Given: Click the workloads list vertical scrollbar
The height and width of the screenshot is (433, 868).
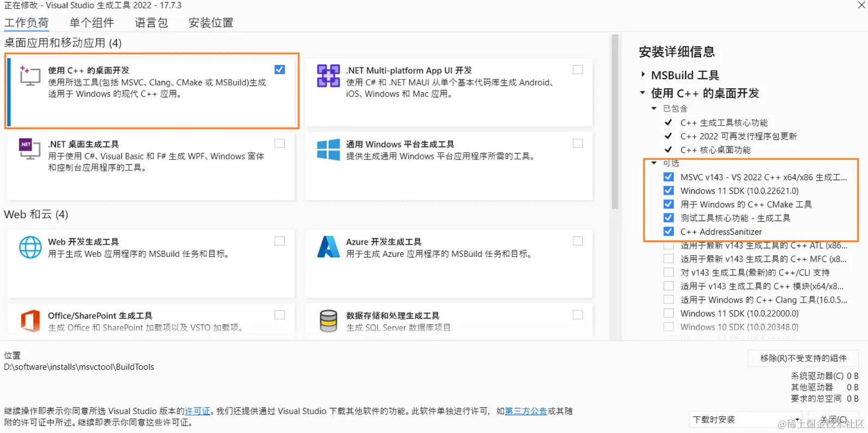Looking at the screenshot, I should (x=615, y=122).
